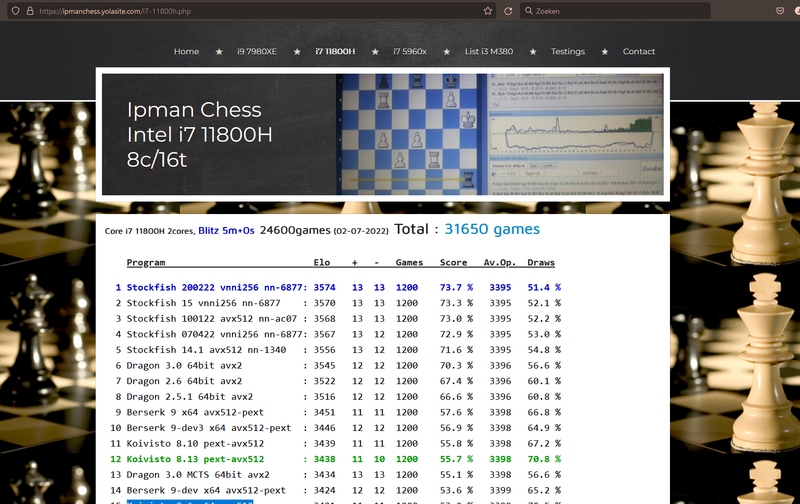Screen dimensions: 800x504
Task: Click Stockfish 100122 avx512 nn-ac07 entry
Action: (212, 319)
